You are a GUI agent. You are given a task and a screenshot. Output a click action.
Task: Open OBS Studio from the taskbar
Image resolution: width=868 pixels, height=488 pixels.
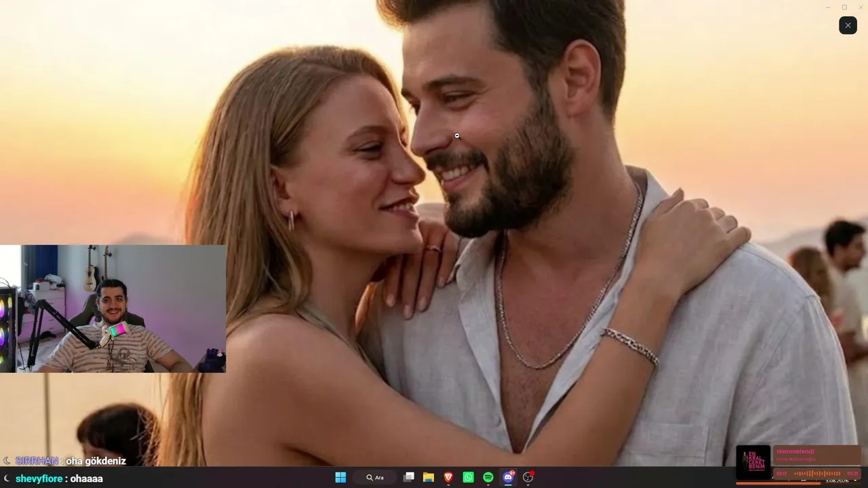point(528,477)
